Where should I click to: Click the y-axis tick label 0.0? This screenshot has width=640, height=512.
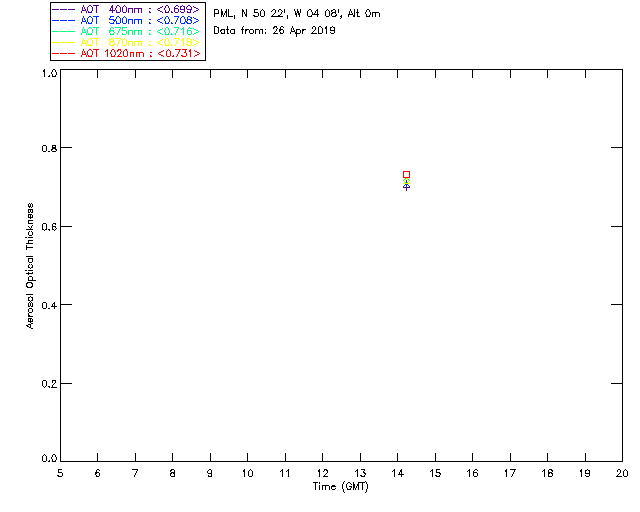click(x=49, y=459)
